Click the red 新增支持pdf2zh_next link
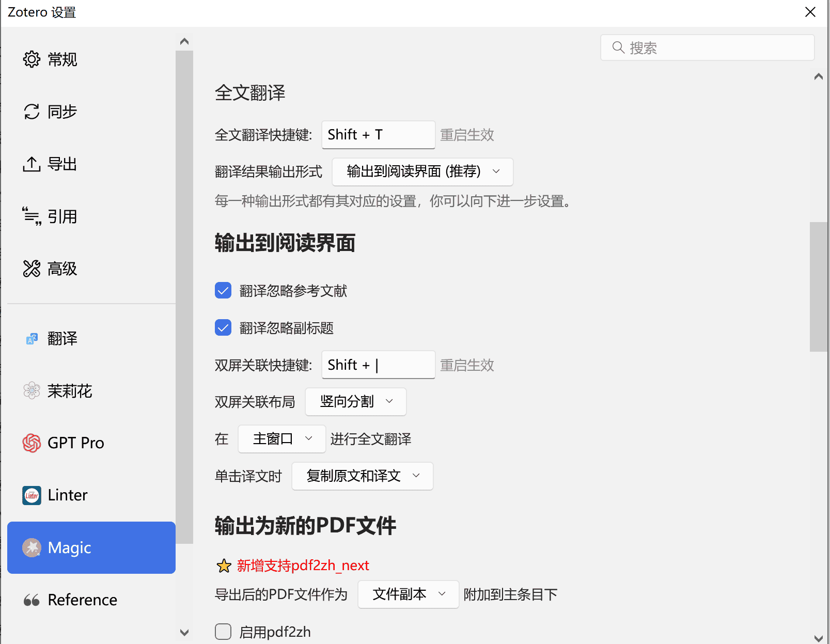 pyautogui.click(x=303, y=566)
